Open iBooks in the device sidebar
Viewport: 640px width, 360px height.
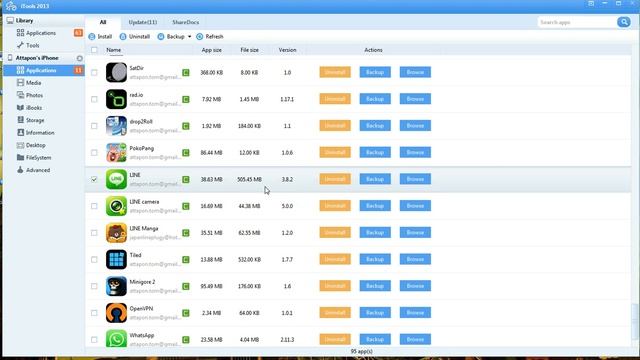29,108
